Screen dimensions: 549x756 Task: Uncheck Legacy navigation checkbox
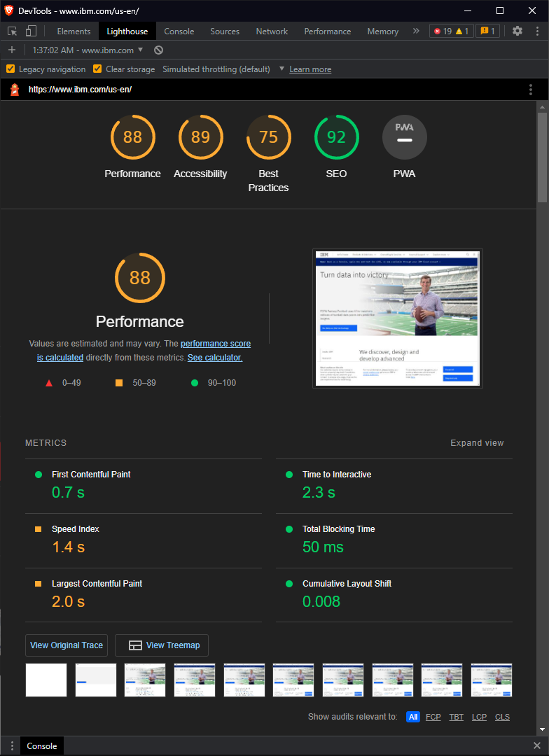10,69
